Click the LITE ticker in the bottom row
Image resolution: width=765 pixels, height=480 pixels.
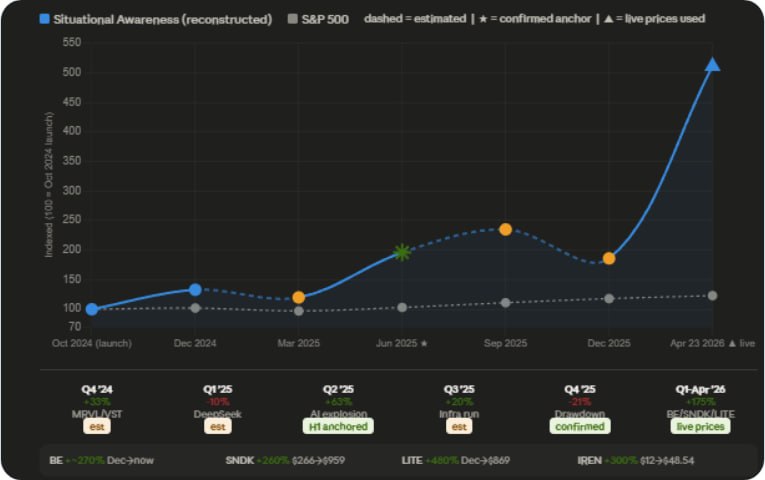[412, 460]
